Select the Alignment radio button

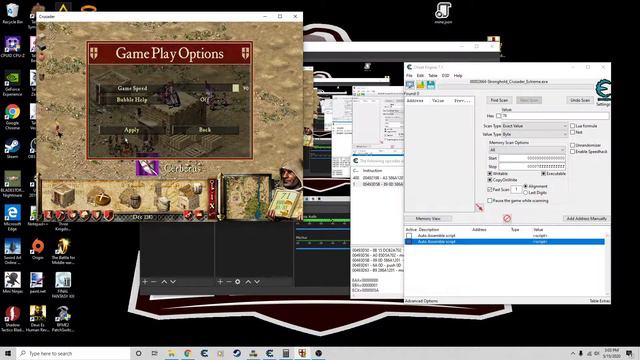[x=526, y=186]
